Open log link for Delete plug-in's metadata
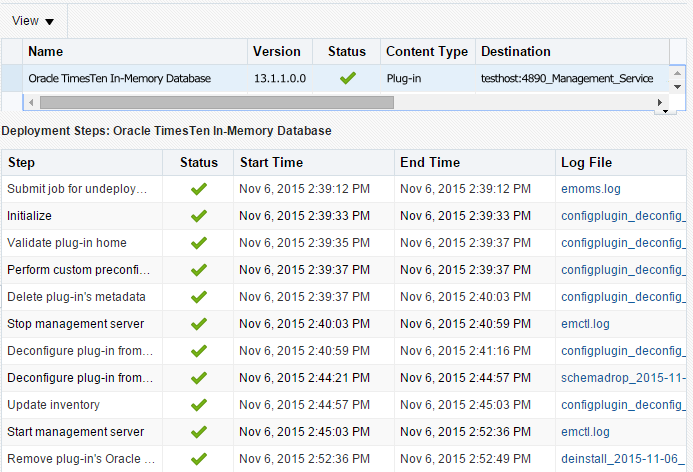The height and width of the screenshot is (472, 693). (x=623, y=297)
